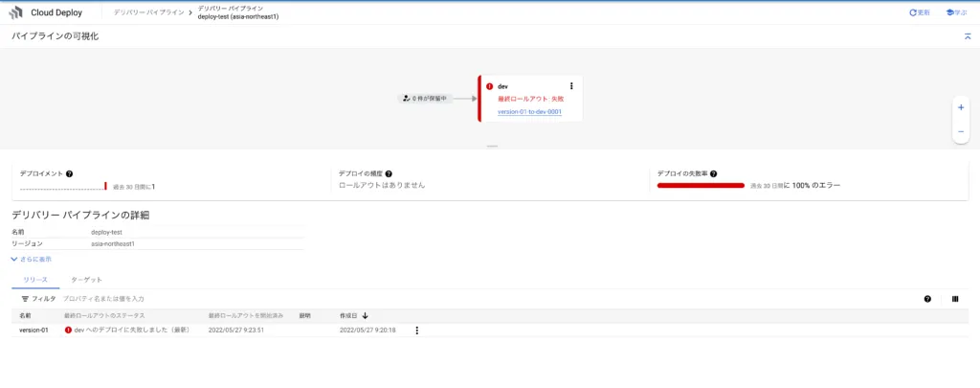
Task: Select the deploy-test name value
Action: [x=107, y=232]
